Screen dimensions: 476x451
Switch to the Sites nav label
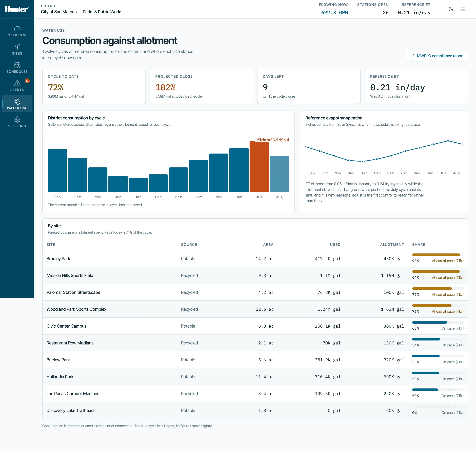pos(17,53)
